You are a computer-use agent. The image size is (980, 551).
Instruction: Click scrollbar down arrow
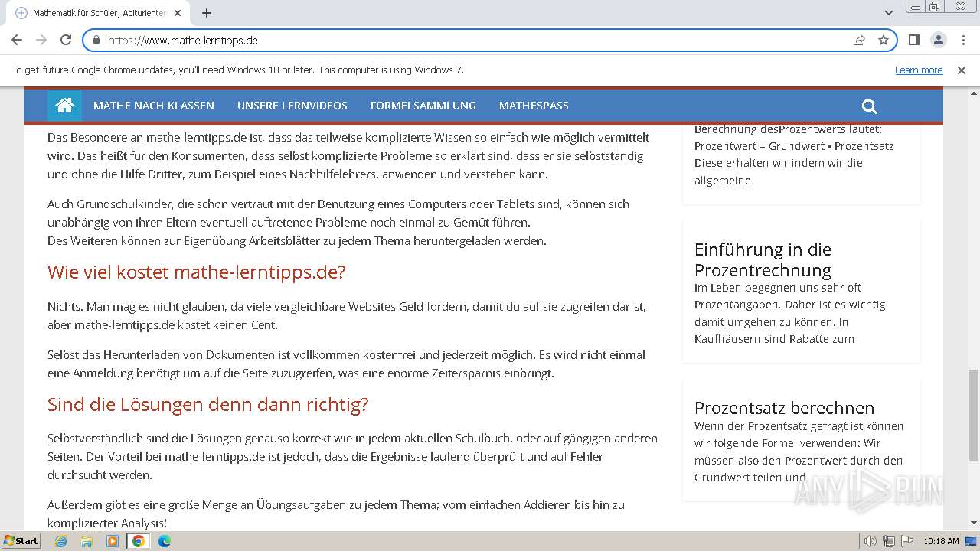973,523
